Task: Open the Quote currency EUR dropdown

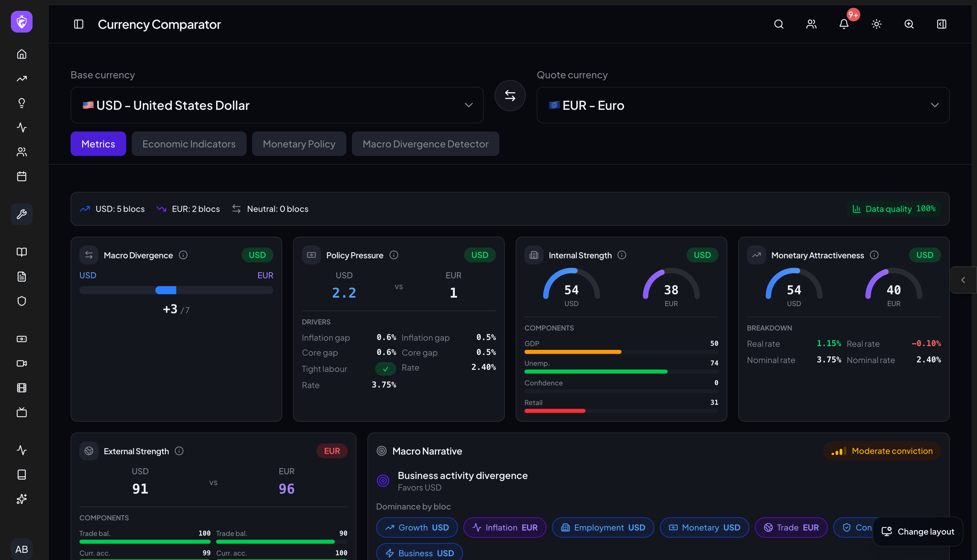Action: click(743, 105)
